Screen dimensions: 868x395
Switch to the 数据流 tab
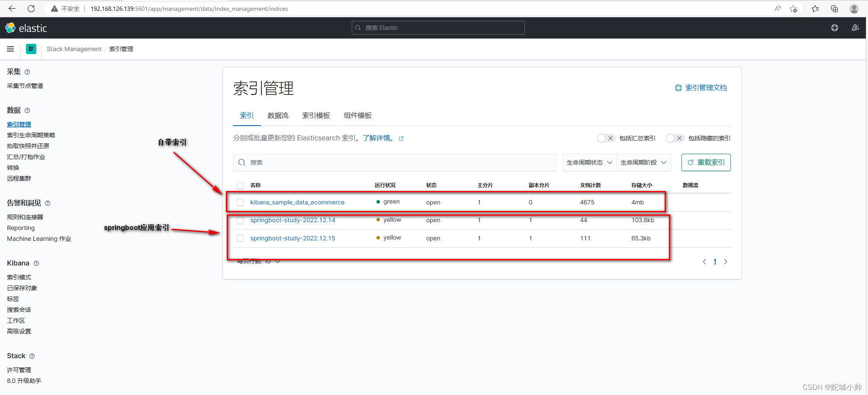278,116
